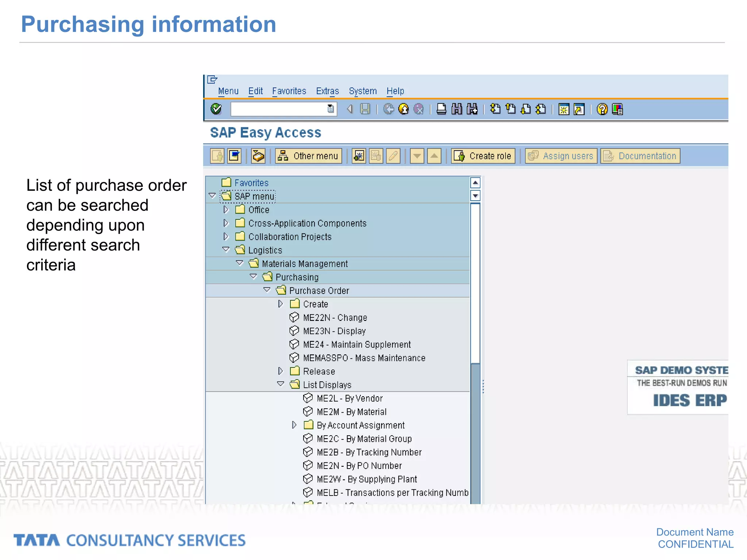Click the red Cancel icon
This screenshot has width=747, height=560.
coord(419,109)
